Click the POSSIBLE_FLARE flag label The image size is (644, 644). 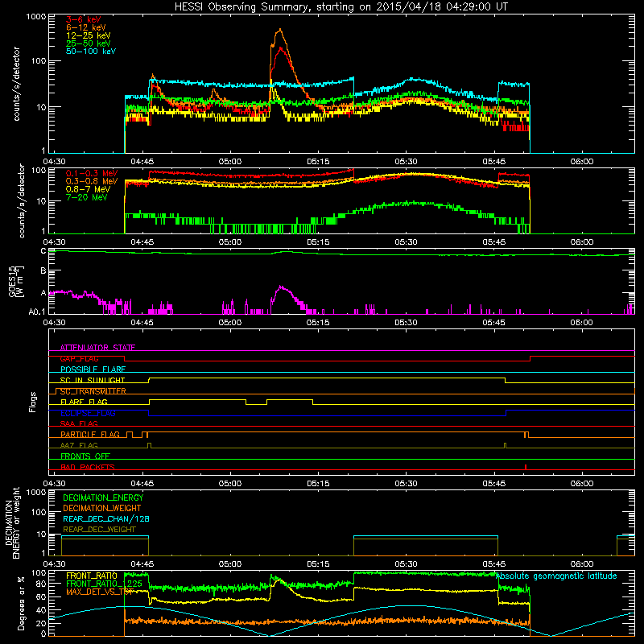pos(93,369)
